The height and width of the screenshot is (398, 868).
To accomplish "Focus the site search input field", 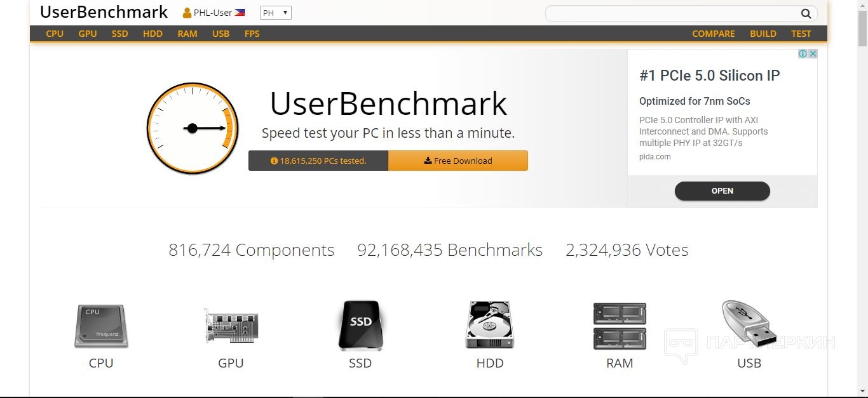I will (x=672, y=13).
